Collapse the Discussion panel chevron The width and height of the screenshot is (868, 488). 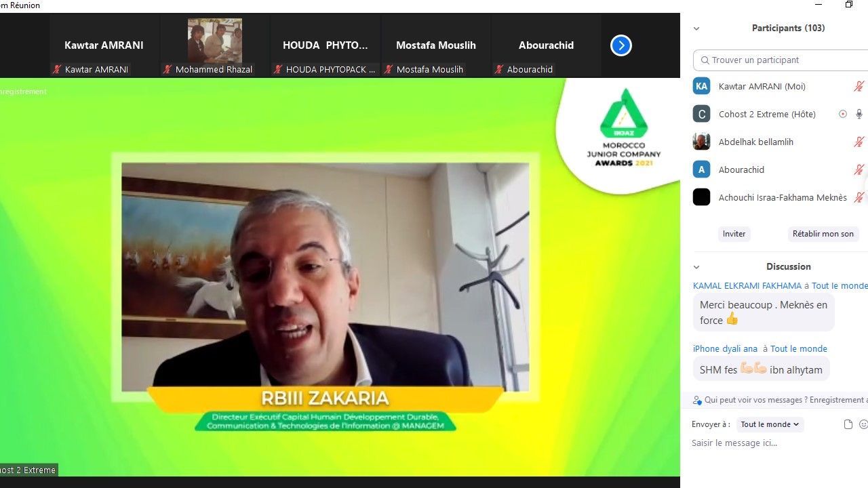click(696, 267)
